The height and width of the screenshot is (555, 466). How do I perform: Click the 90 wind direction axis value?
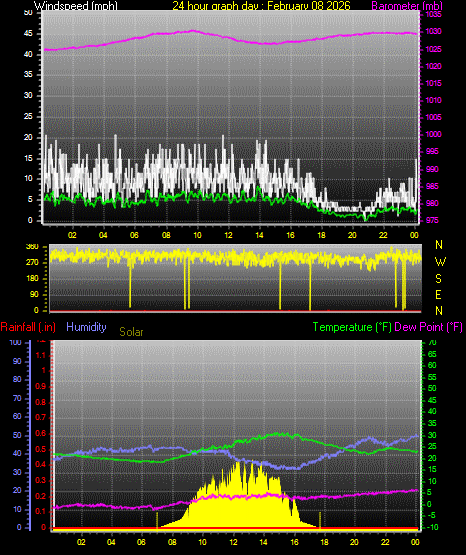click(34, 294)
